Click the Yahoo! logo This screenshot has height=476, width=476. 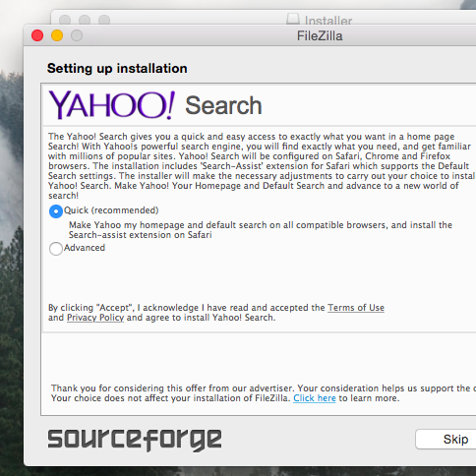112,105
